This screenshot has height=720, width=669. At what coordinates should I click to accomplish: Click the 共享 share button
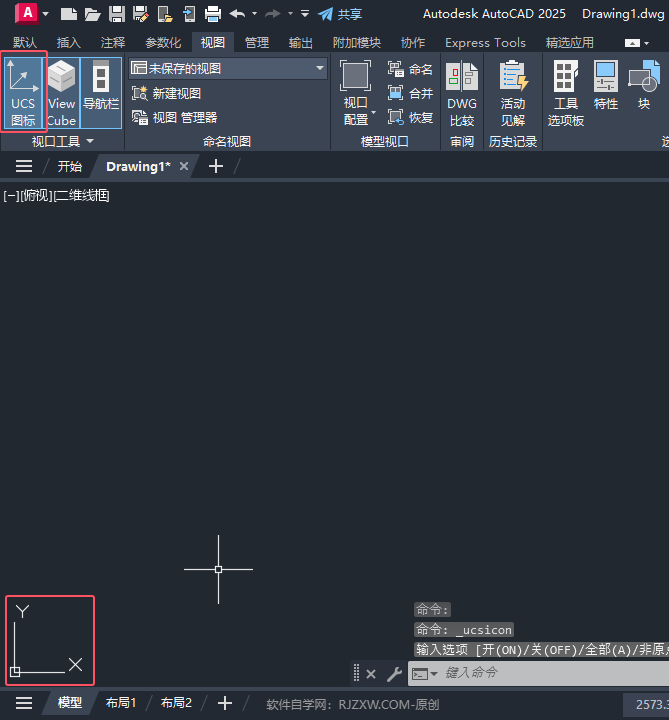[x=340, y=14]
